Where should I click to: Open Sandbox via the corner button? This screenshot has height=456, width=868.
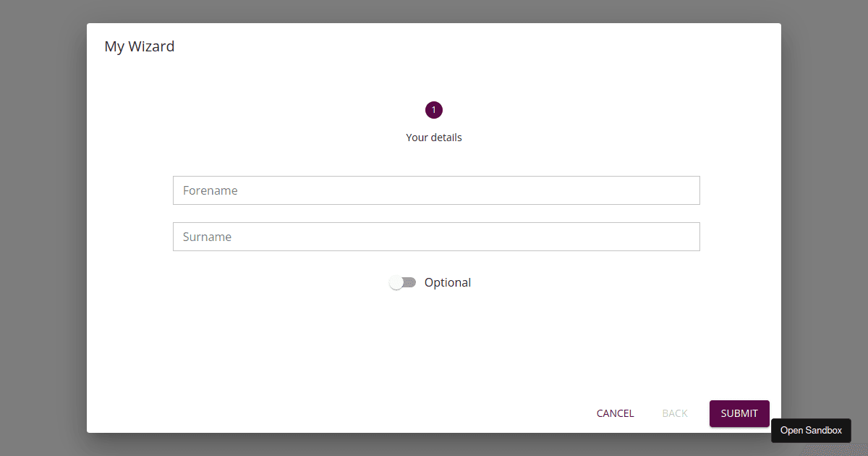811,430
